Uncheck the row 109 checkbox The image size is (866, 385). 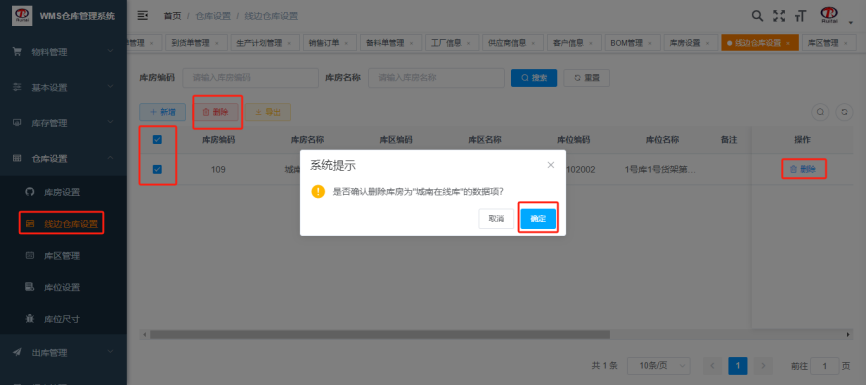click(157, 169)
